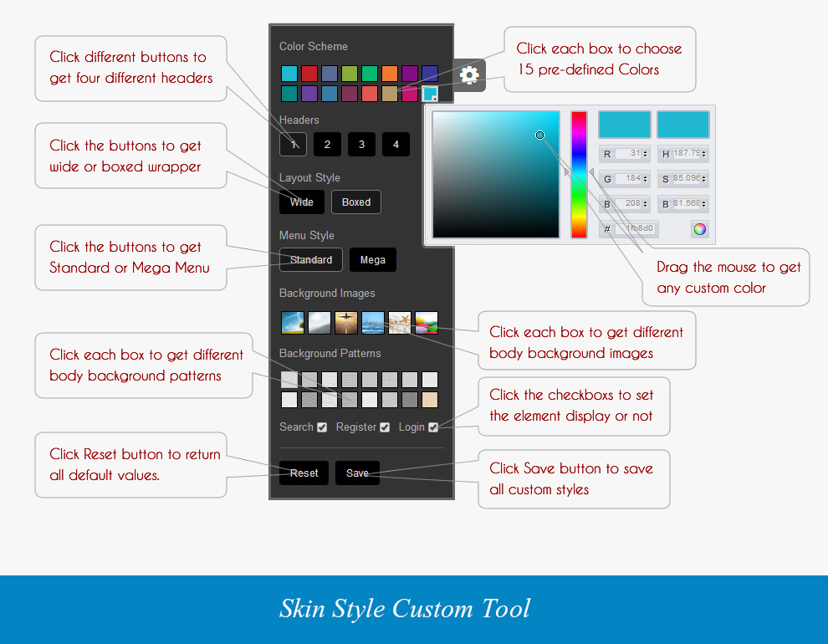Click the settings gear icon on panel tab
This screenshot has width=828, height=644.
469,75
